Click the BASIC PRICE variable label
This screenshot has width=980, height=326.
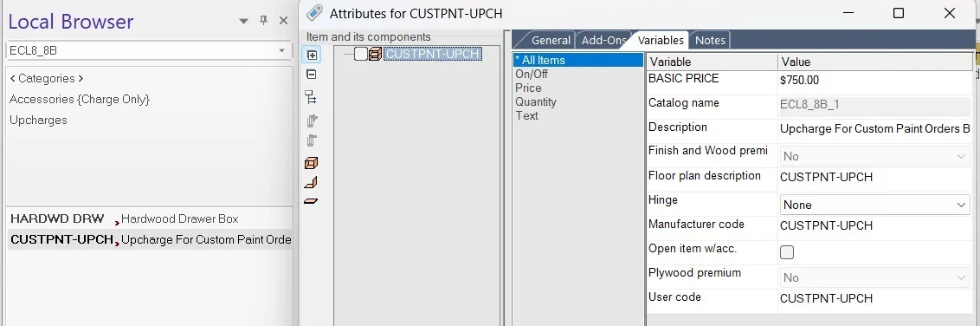684,79
